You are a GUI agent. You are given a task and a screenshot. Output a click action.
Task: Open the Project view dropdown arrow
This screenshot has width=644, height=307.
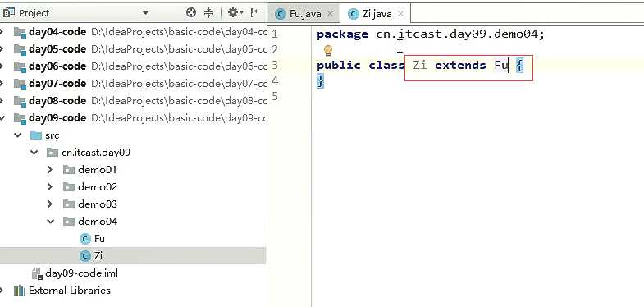(x=145, y=13)
